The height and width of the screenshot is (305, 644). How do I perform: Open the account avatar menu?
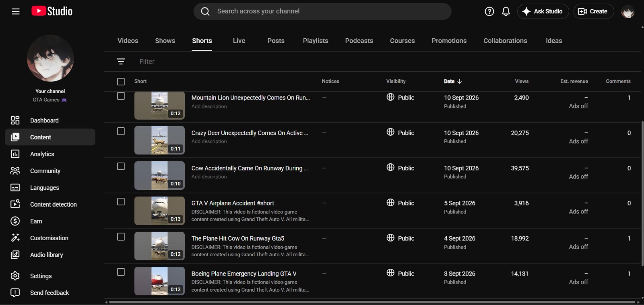[x=627, y=11]
